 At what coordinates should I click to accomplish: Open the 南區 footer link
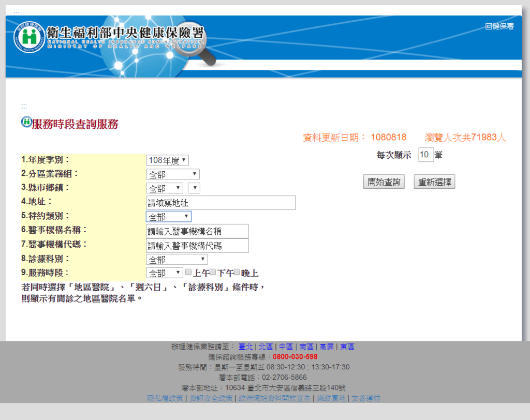306,347
